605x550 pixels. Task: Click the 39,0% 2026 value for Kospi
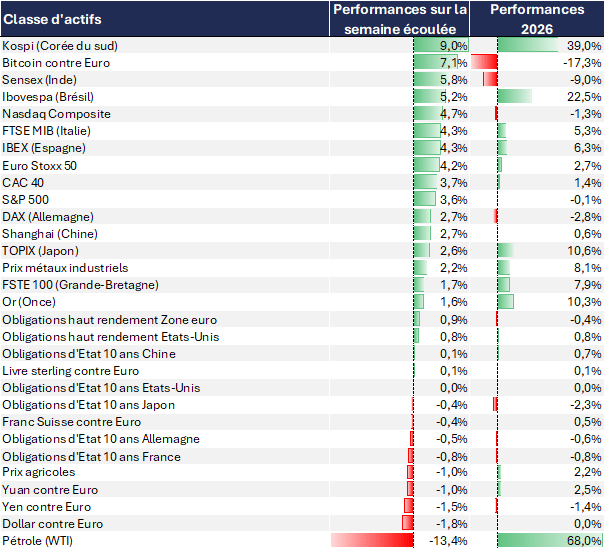point(584,46)
